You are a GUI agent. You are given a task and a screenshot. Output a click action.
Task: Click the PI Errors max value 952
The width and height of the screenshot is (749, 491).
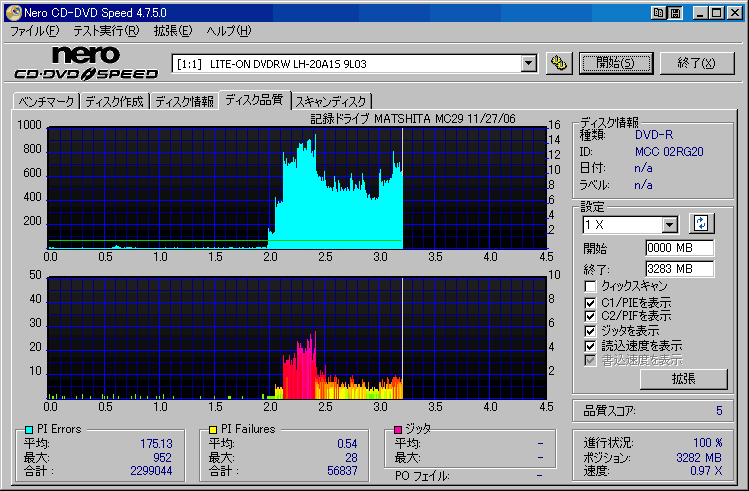tap(162, 458)
